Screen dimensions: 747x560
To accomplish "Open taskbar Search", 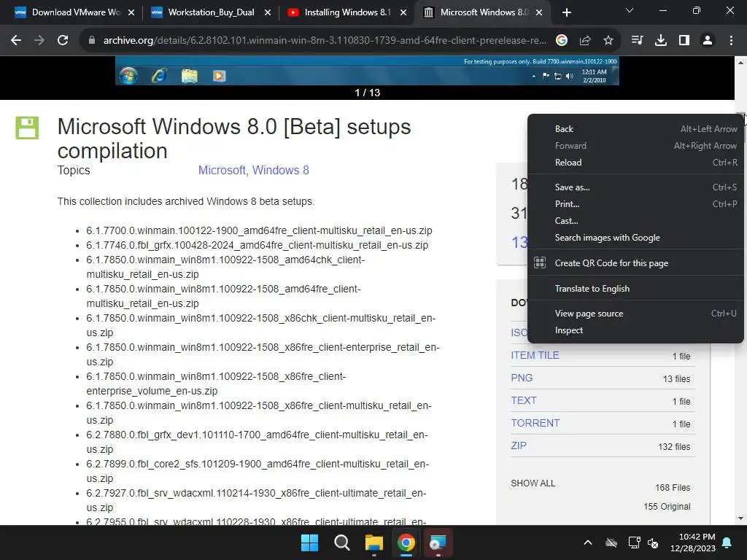I will [x=341, y=542].
